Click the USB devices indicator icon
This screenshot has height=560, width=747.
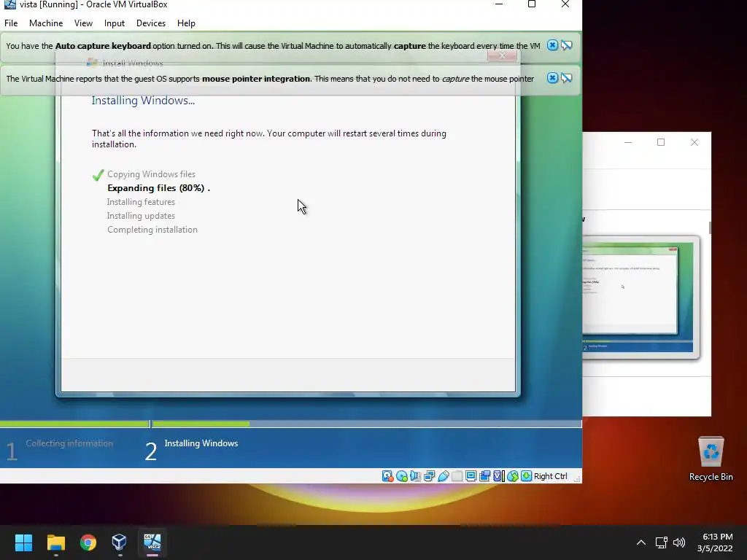click(443, 476)
